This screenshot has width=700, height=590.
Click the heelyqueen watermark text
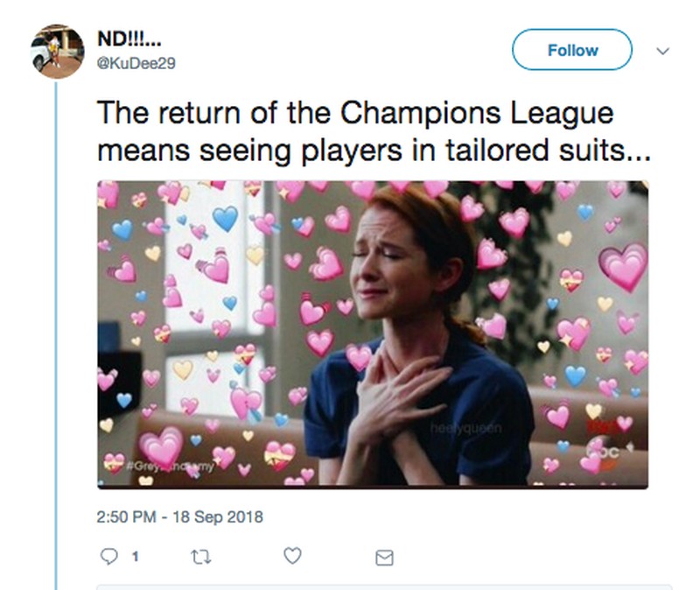(x=462, y=425)
